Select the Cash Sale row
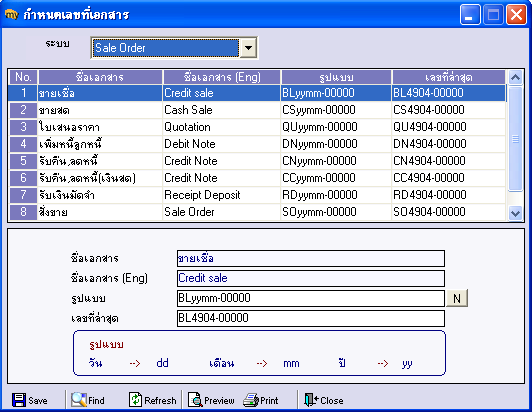 257,110
